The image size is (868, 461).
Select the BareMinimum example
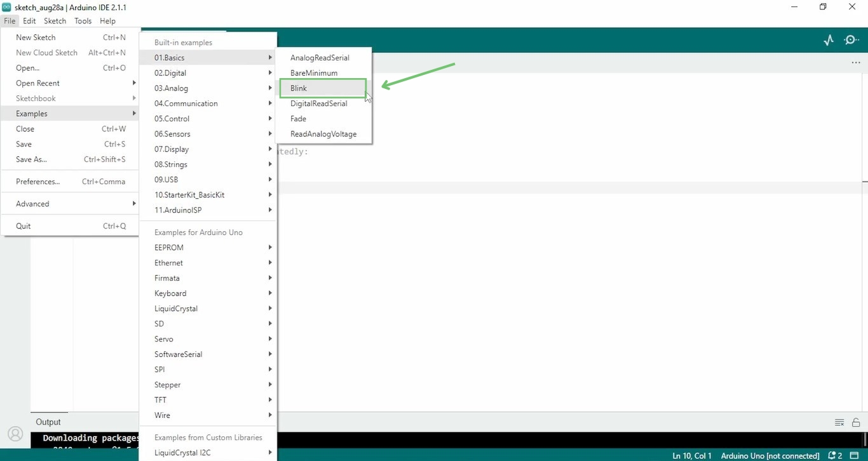[314, 72]
